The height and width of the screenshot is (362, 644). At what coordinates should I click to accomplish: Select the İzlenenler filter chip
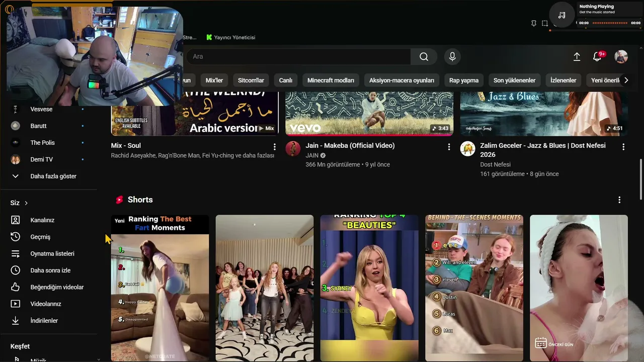(563, 80)
